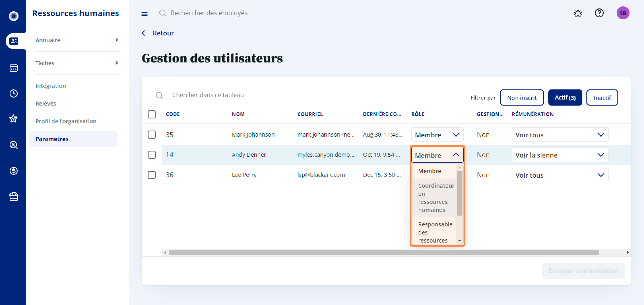The width and height of the screenshot is (644, 305).
Task: Filter by Actif (3) users
Action: point(565,98)
